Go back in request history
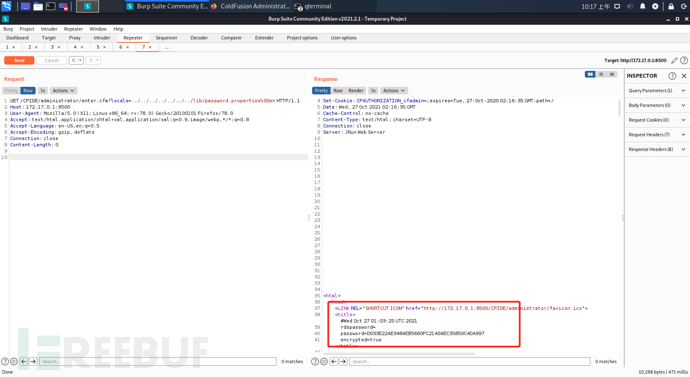Image resolution: width=690 pixels, height=377 pixels. (73, 60)
